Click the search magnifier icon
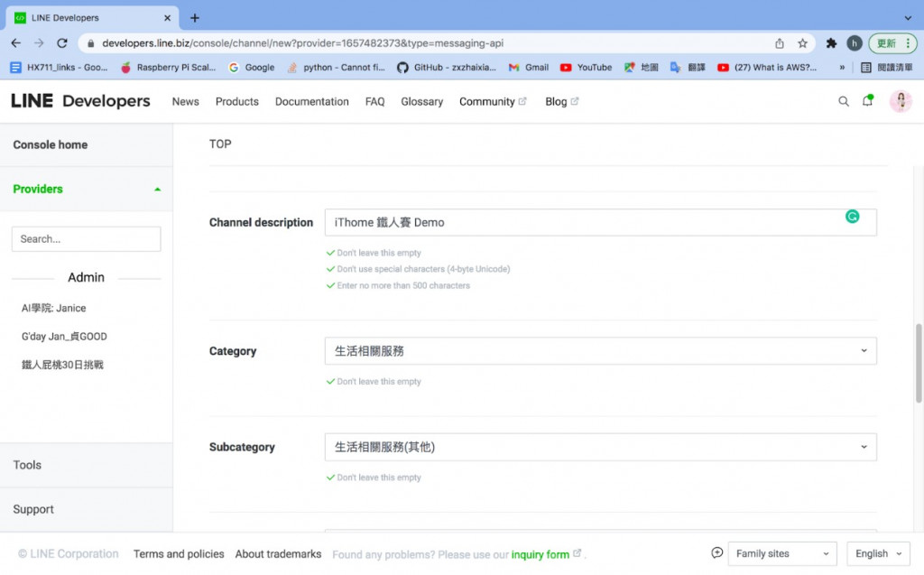The height and width of the screenshot is (575, 924). pyautogui.click(x=844, y=101)
